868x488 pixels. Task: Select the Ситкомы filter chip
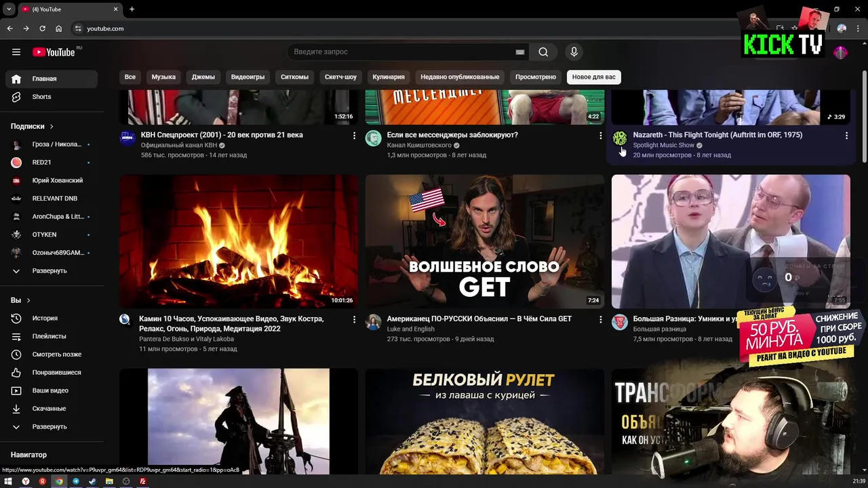(294, 77)
